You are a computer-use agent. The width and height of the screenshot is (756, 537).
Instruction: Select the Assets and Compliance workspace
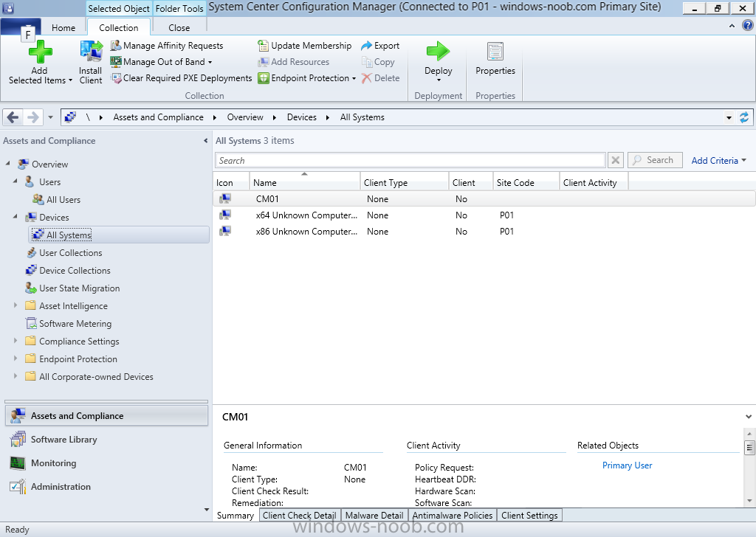(x=106, y=415)
